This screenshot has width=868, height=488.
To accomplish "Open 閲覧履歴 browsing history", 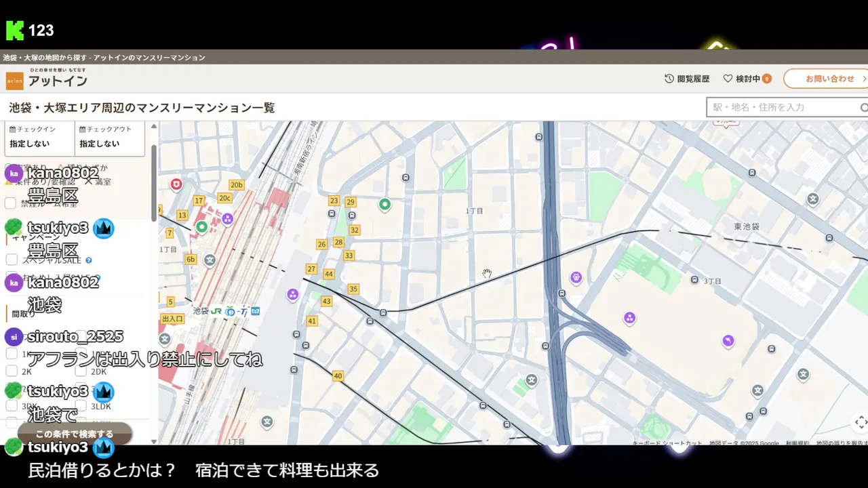I will point(687,79).
